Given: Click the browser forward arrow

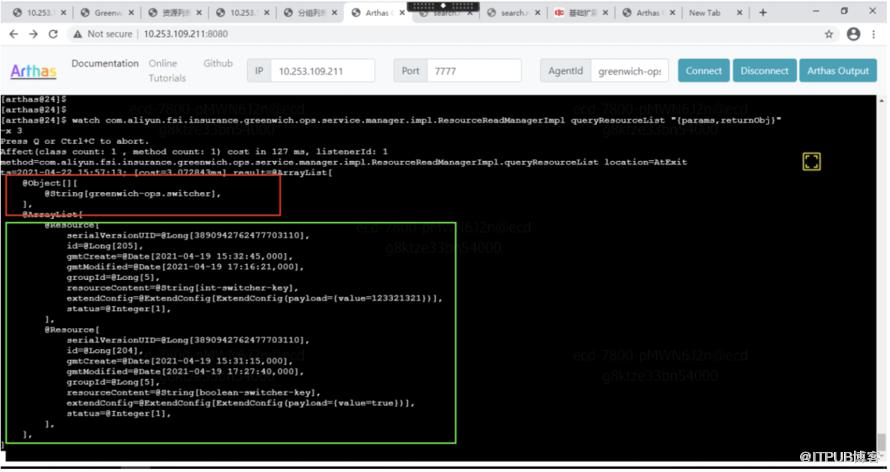Looking at the screenshot, I should click(x=33, y=34).
